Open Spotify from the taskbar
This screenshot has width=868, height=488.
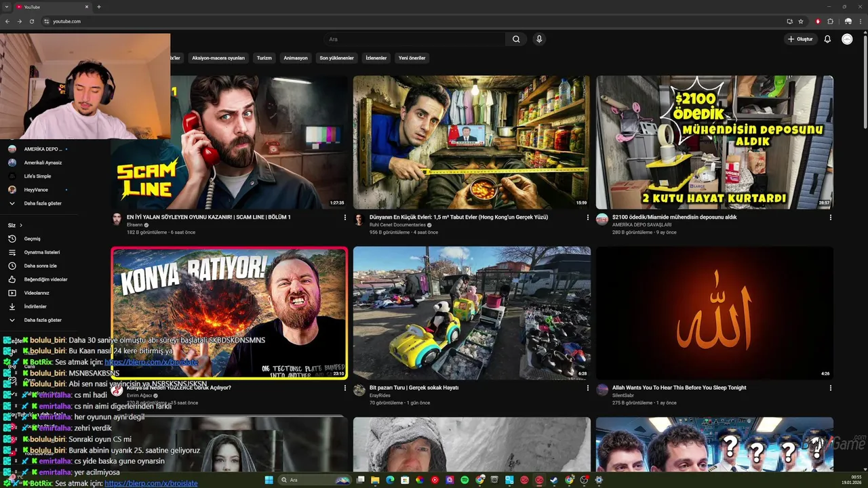click(x=465, y=480)
